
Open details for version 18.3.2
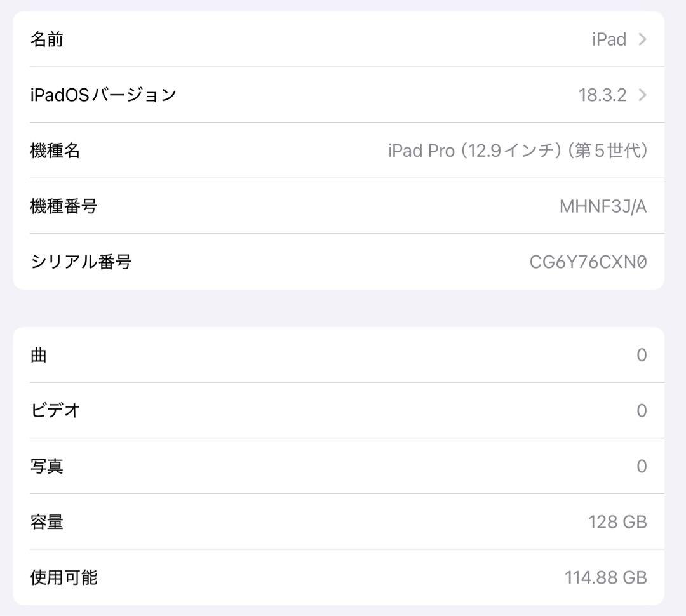pyautogui.click(x=602, y=95)
